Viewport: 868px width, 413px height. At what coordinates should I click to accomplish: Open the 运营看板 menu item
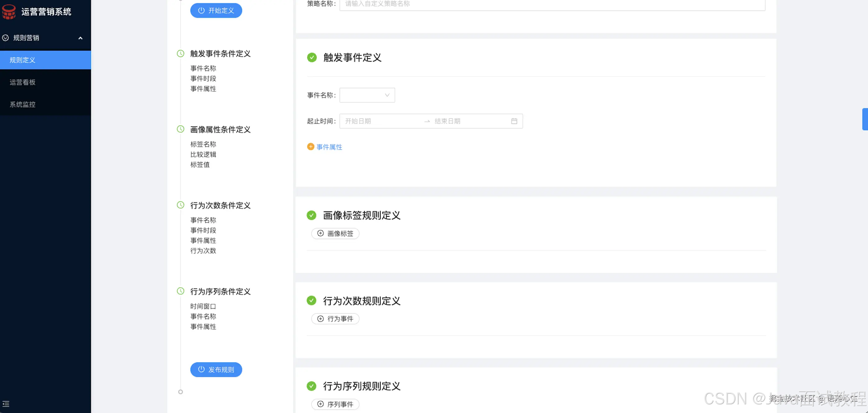pos(23,82)
